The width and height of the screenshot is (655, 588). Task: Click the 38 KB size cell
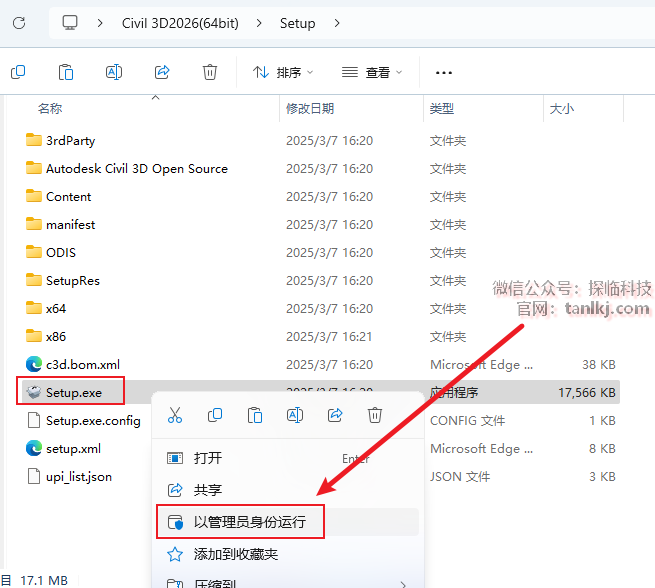599,364
